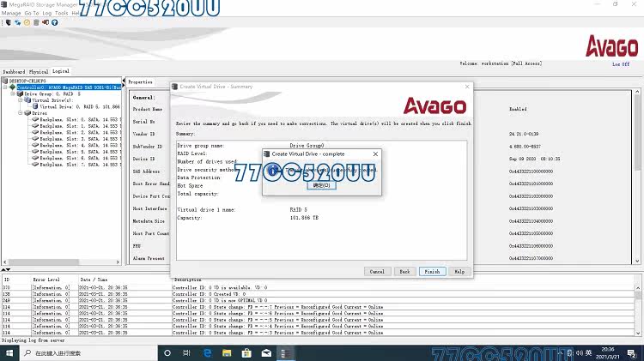Collapse the Controller0 tree node
Screen dimensions: 644x361
(x=5, y=87)
